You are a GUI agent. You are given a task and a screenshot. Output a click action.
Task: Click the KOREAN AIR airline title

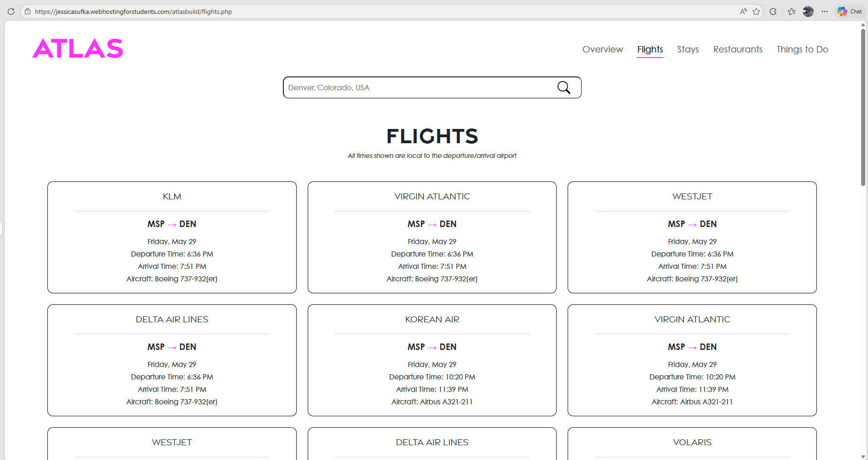pyautogui.click(x=432, y=320)
